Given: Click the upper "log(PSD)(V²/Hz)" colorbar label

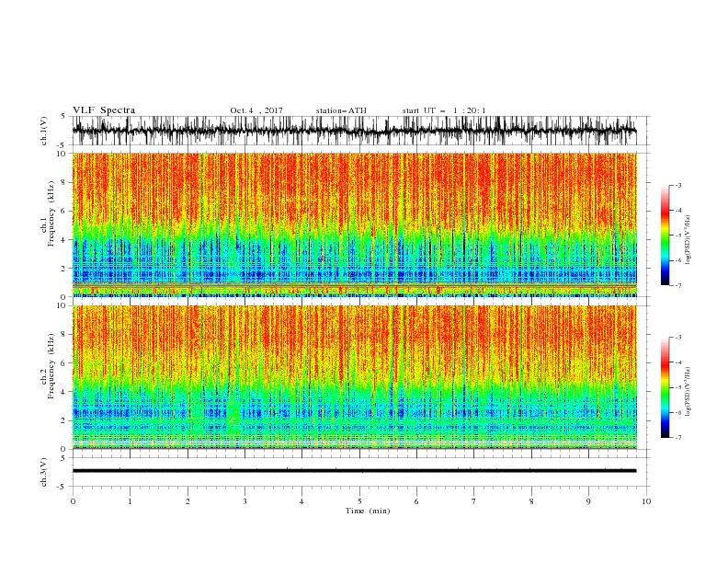Looking at the screenshot, I should 688,240.
